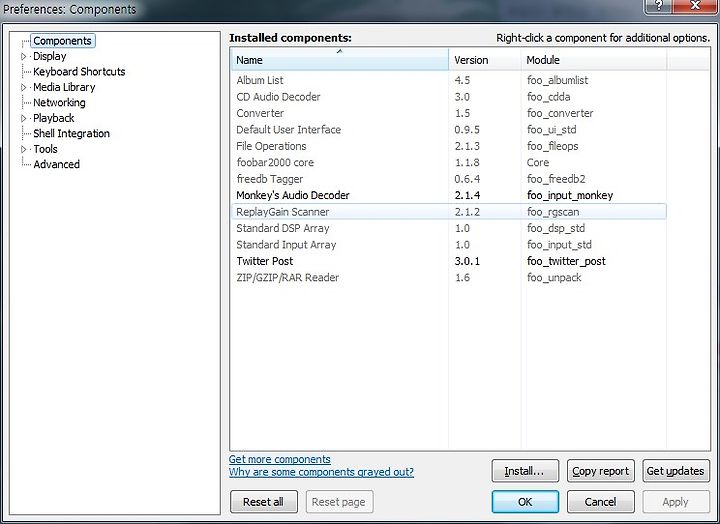Image resolution: width=720 pixels, height=524 pixels.
Task: Open the Keyboard Shortcuts preferences page
Action: pyautogui.click(x=79, y=72)
